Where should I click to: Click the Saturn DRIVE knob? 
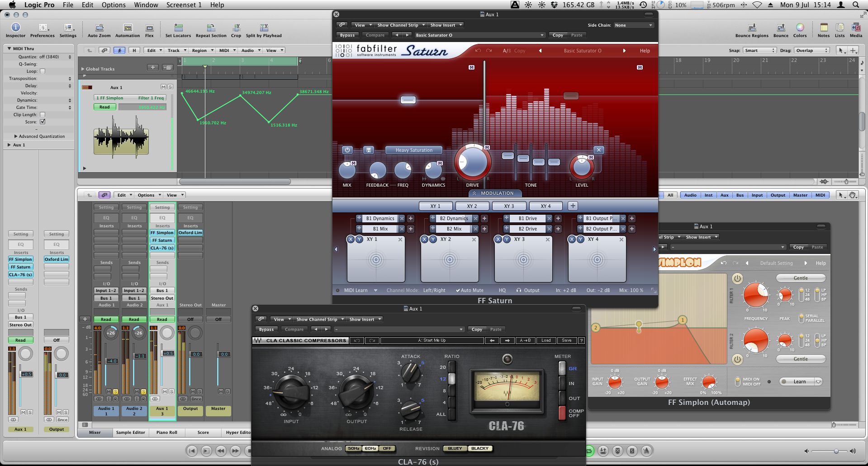[473, 162]
